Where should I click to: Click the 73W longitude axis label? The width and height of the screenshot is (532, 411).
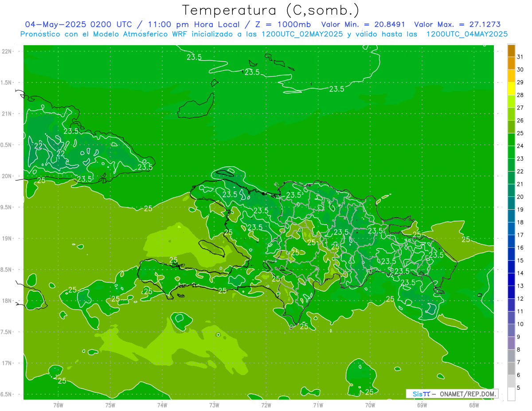[214, 405]
